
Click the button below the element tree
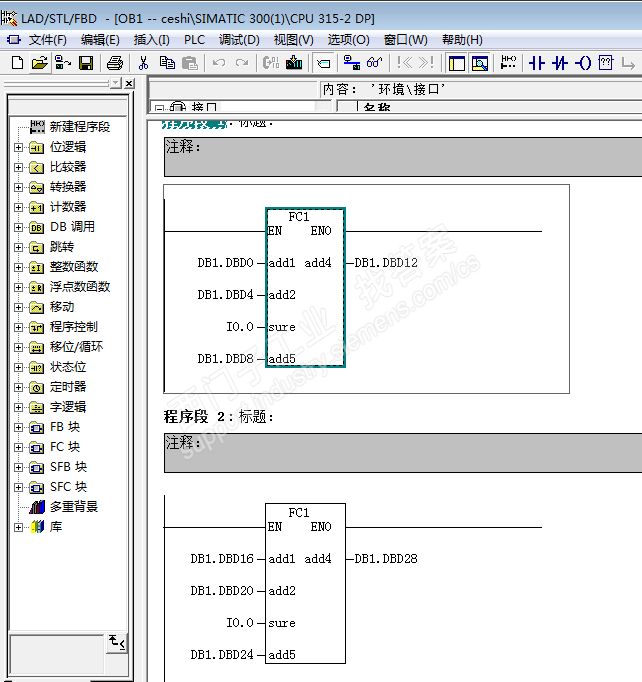117,643
